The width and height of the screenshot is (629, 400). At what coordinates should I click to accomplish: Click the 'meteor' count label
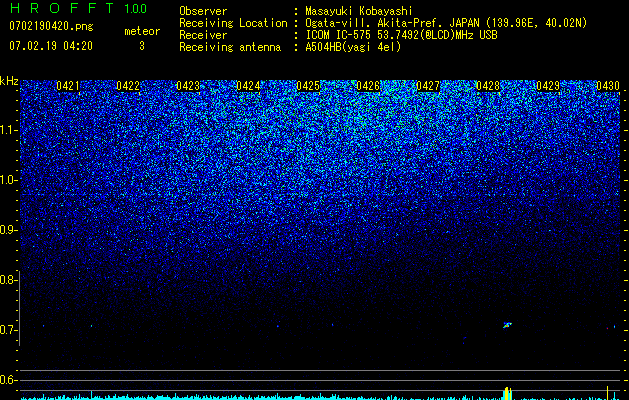(x=142, y=31)
